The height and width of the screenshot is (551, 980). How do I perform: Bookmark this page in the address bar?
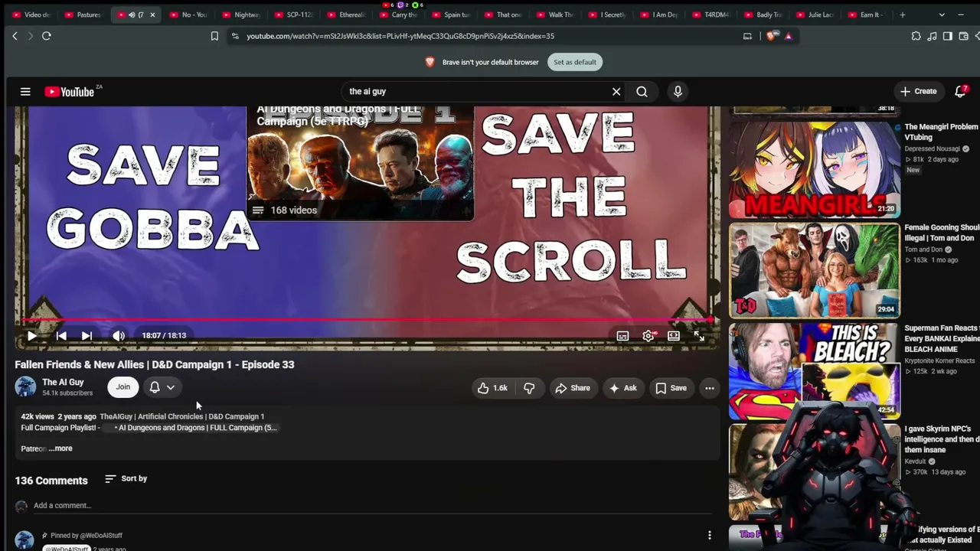point(214,36)
